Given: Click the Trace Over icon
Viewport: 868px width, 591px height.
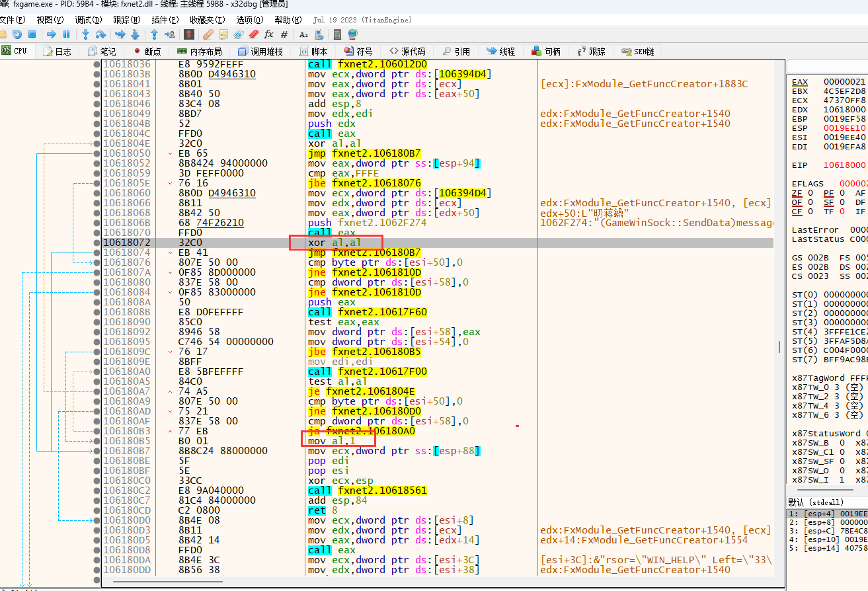Looking at the screenshot, I should [x=135, y=34].
